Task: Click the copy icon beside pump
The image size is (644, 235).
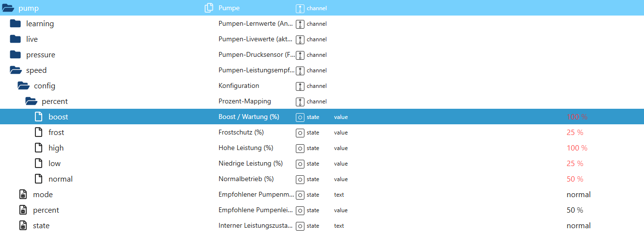Action: tap(209, 8)
